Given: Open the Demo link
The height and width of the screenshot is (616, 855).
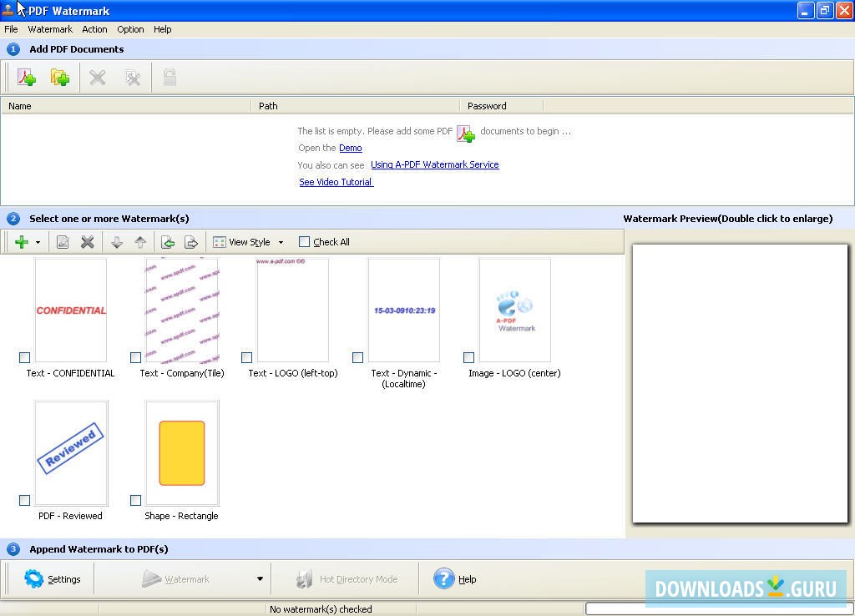Looking at the screenshot, I should click(x=350, y=148).
